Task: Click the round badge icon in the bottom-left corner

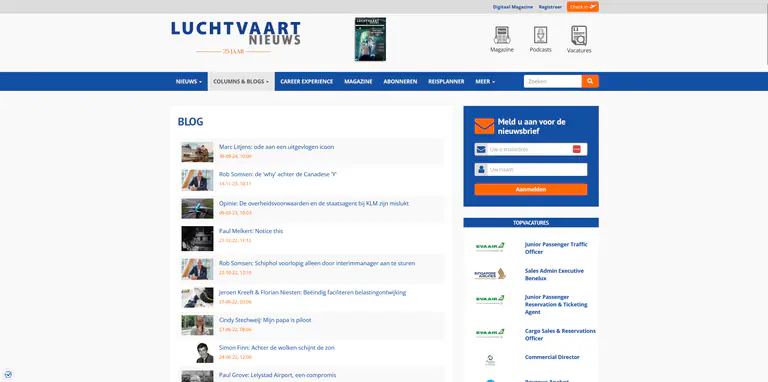Action: click(7, 375)
